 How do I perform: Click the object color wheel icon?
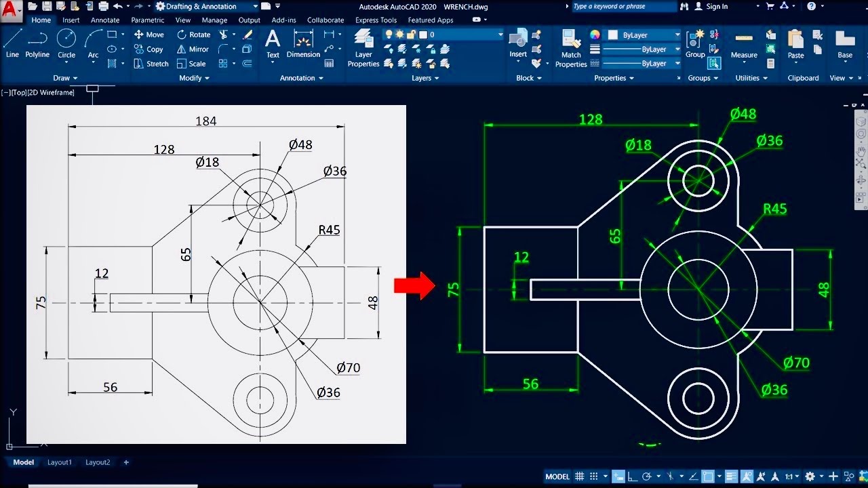pyautogui.click(x=595, y=35)
